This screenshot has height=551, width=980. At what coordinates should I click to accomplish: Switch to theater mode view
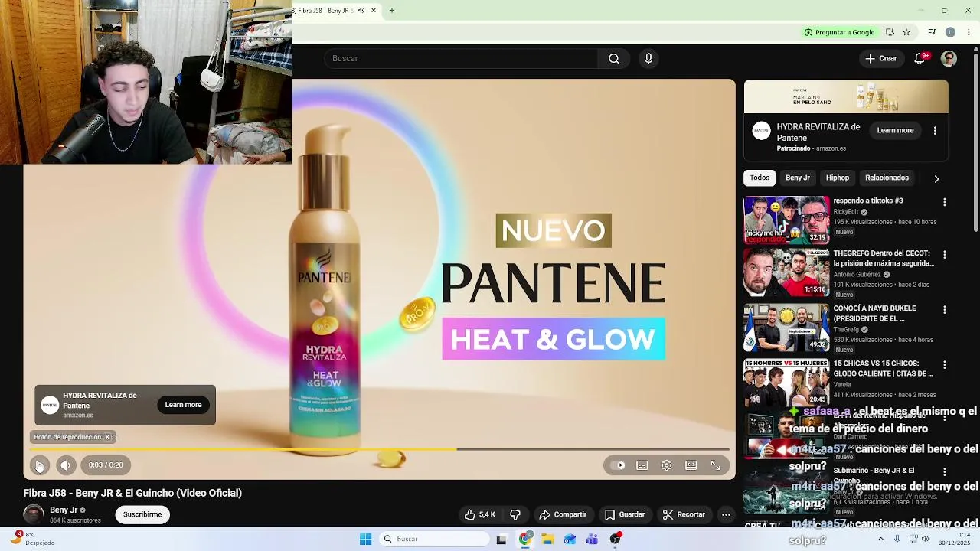pyautogui.click(x=691, y=465)
